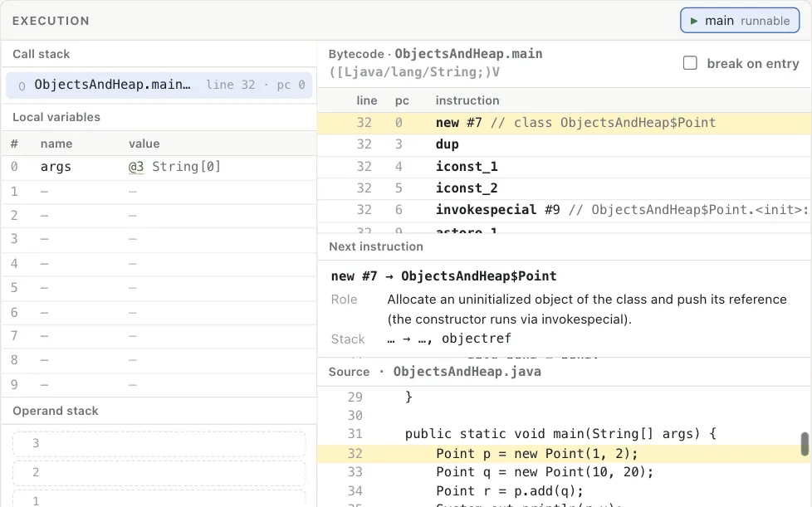Image resolution: width=812 pixels, height=507 pixels.
Task: Select the ObjectsAndHeap.main call stack frame
Action: pyautogui.click(x=159, y=85)
